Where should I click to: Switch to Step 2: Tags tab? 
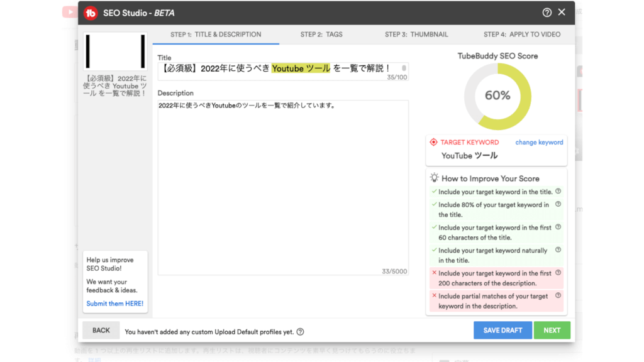tap(321, 35)
